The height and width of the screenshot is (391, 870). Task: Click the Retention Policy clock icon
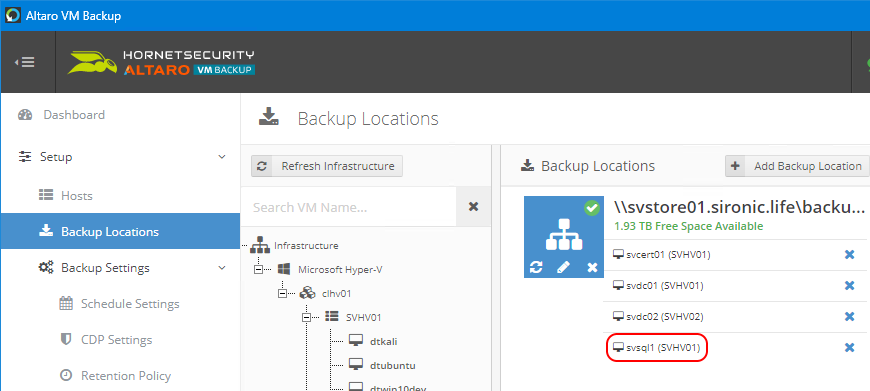pyautogui.click(x=66, y=375)
